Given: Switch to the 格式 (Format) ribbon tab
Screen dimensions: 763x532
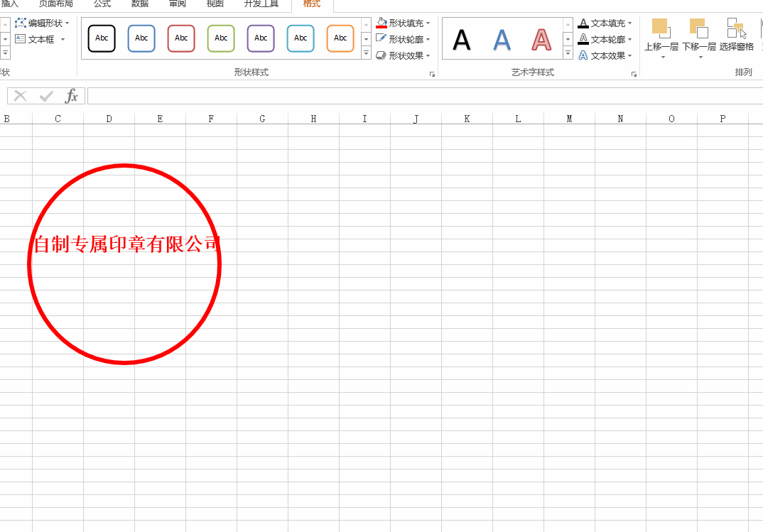Looking at the screenshot, I should pyautogui.click(x=311, y=4).
